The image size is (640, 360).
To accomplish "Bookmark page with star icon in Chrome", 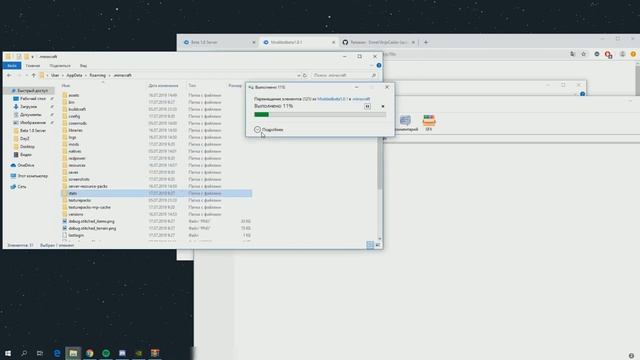I will (x=584, y=54).
